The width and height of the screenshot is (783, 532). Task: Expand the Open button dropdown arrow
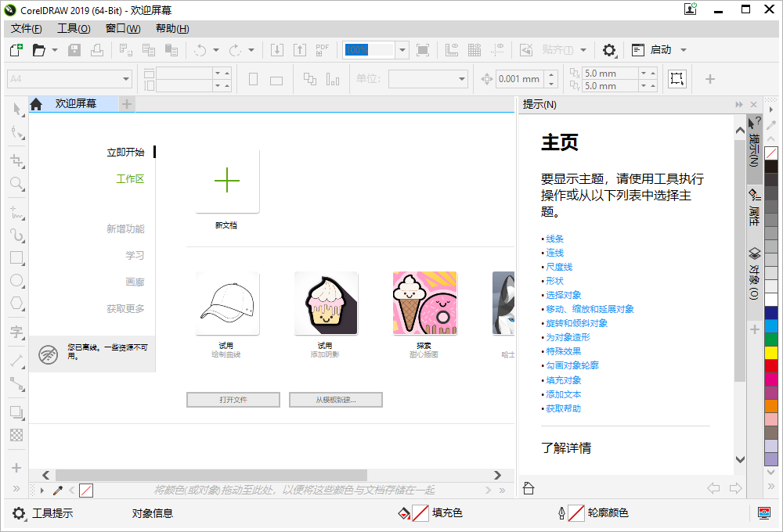pos(55,50)
